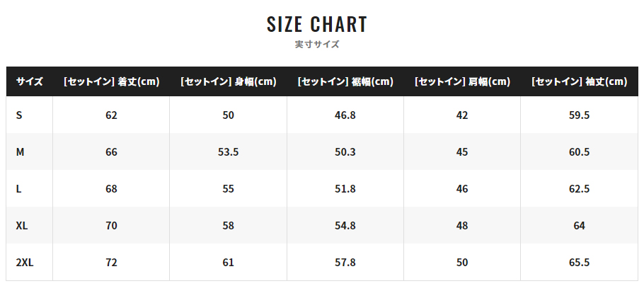This screenshot has width=644, height=286.
Task: Click the [セットイン] 着丈(cm) column header
Action: click(x=111, y=81)
